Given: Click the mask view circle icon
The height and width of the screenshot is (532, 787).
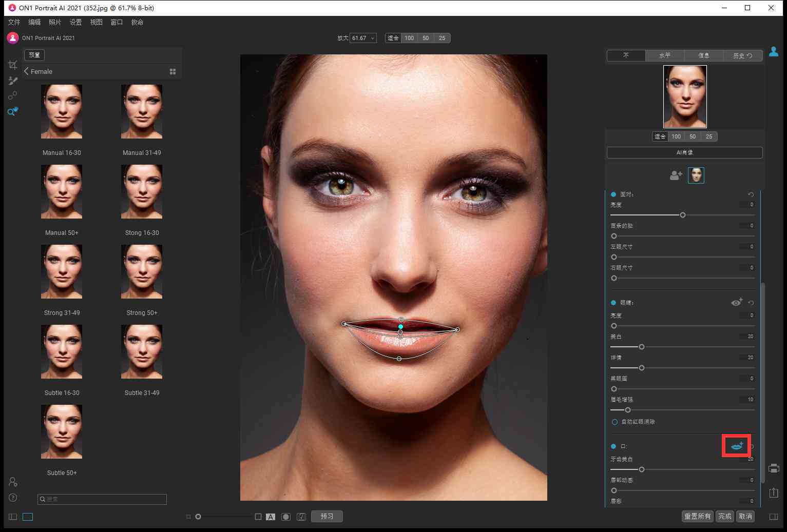Looking at the screenshot, I should (x=286, y=517).
